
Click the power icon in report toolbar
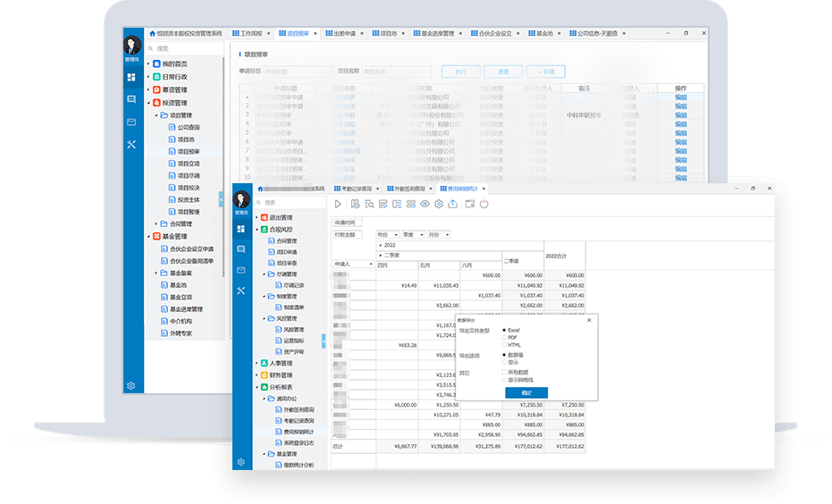[484, 204]
